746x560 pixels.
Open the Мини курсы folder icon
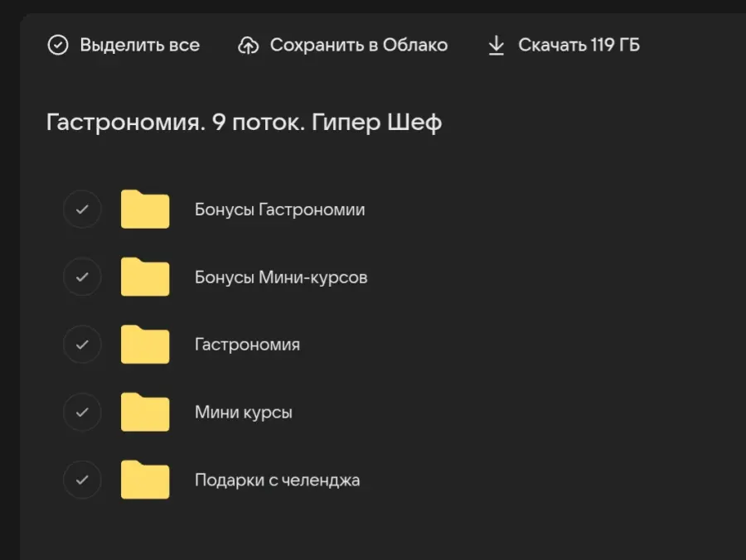(x=145, y=412)
